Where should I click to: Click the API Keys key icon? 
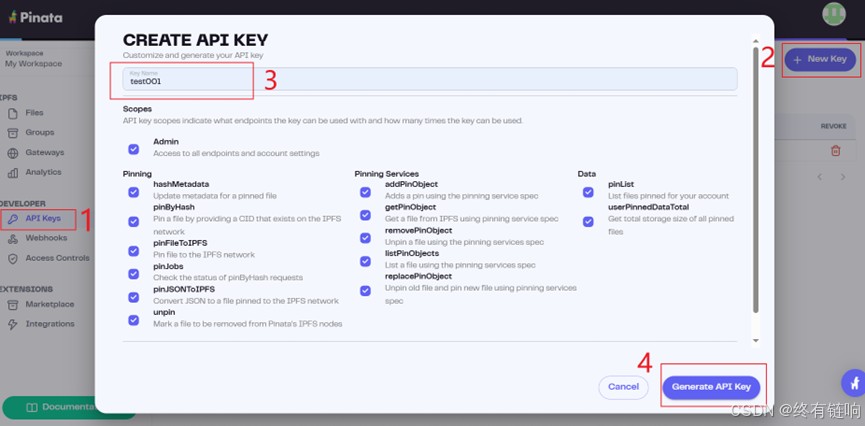[13, 218]
